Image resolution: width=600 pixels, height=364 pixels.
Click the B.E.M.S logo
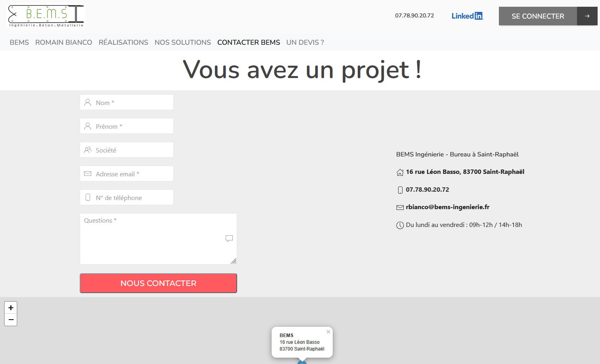coord(46,16)
